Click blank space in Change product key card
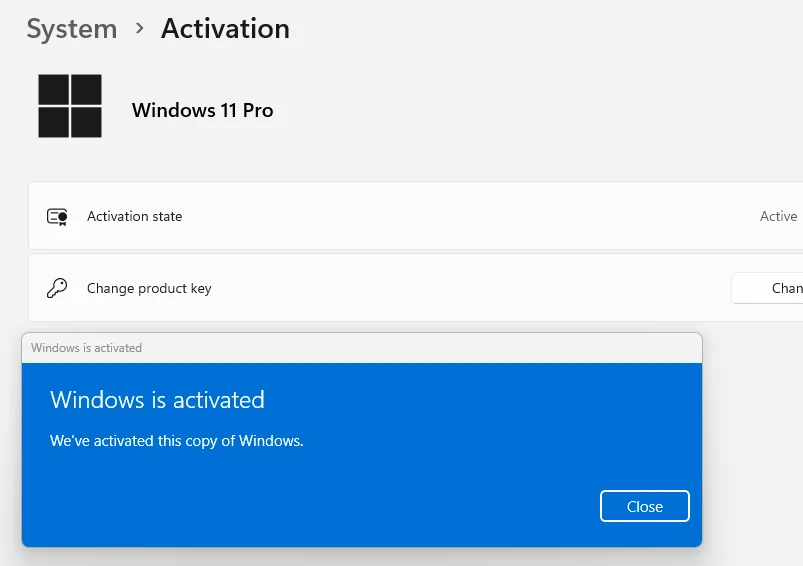 click(x=461, y=288)
